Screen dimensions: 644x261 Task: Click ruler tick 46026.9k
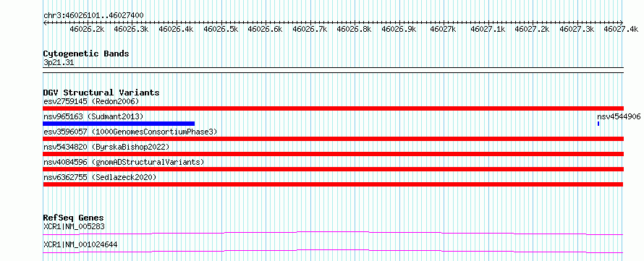click(399, 29)
